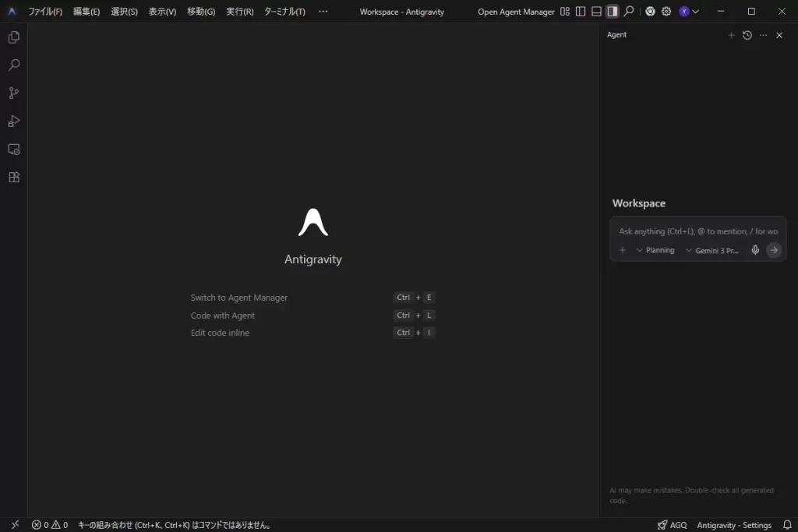
Task: Open the Agent panel more actions menu
Action: pos(764,35)
